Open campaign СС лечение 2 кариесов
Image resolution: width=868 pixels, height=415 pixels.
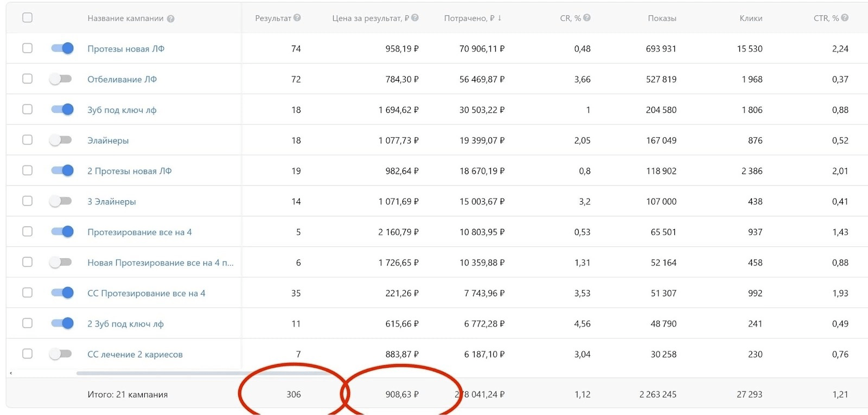pyautogui.click(x=135, y=354)
